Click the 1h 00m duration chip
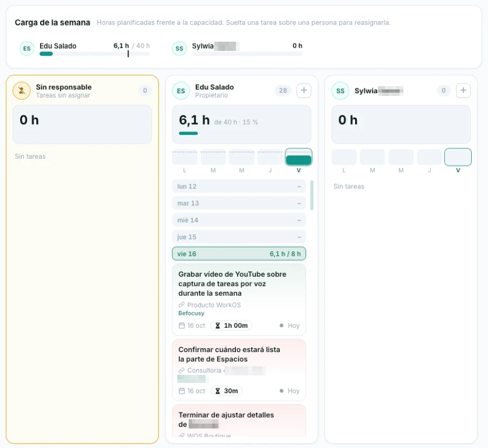 point(231,326)
